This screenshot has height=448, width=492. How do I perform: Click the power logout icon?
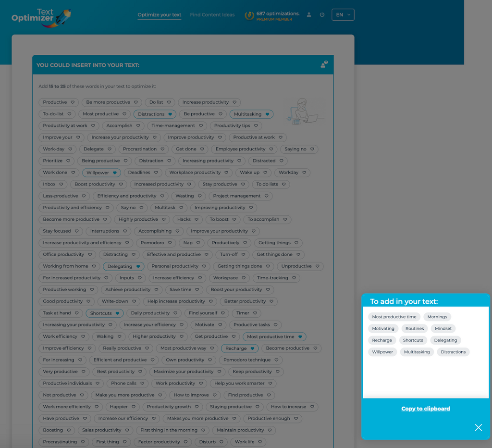[322, 15]
